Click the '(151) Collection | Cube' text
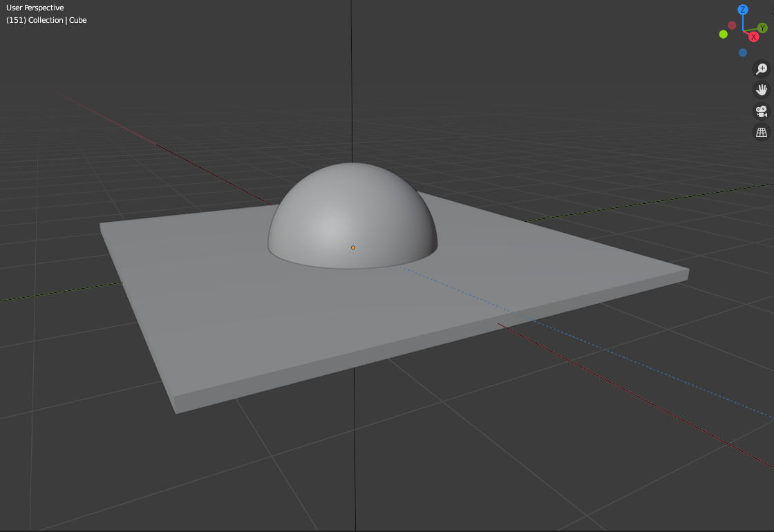This screenshot has width=774, height=532. click(46, 20)
